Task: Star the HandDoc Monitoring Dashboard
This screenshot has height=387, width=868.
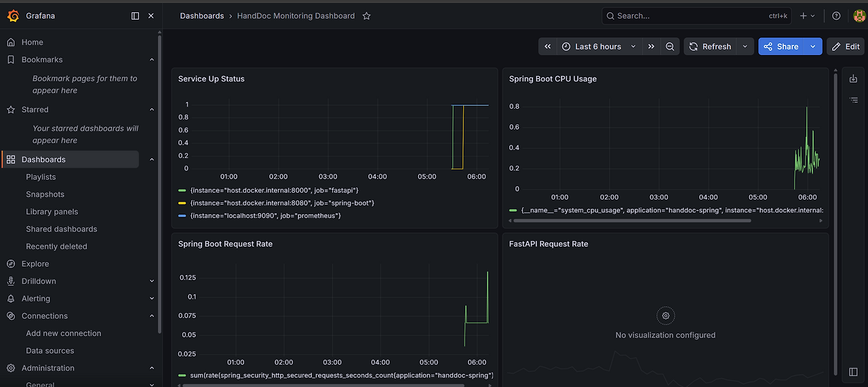Action: [366, 16]
